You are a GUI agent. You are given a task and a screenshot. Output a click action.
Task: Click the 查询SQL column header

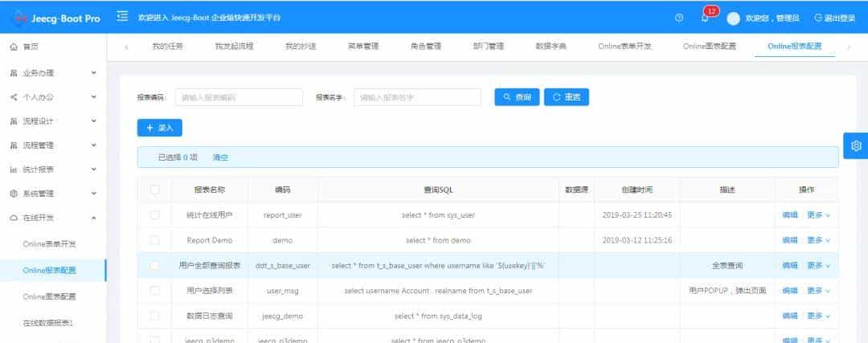(x=438, y=190)
